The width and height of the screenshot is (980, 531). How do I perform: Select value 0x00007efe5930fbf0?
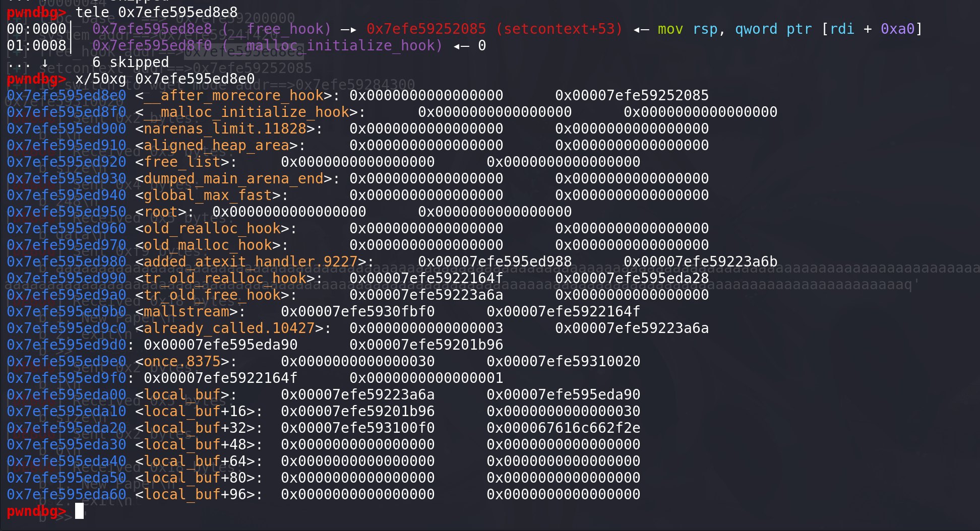point(357,311)
